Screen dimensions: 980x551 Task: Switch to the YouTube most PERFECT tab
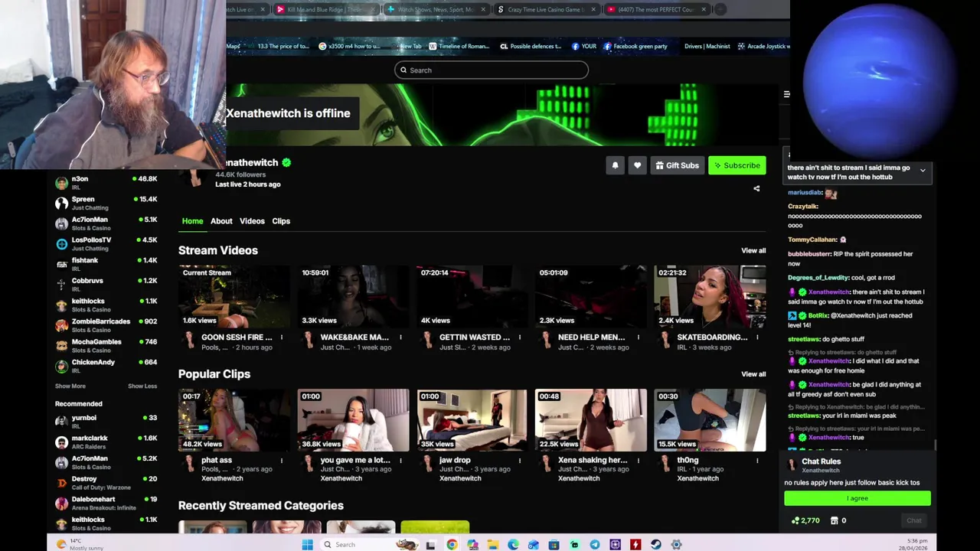(655, 10)
